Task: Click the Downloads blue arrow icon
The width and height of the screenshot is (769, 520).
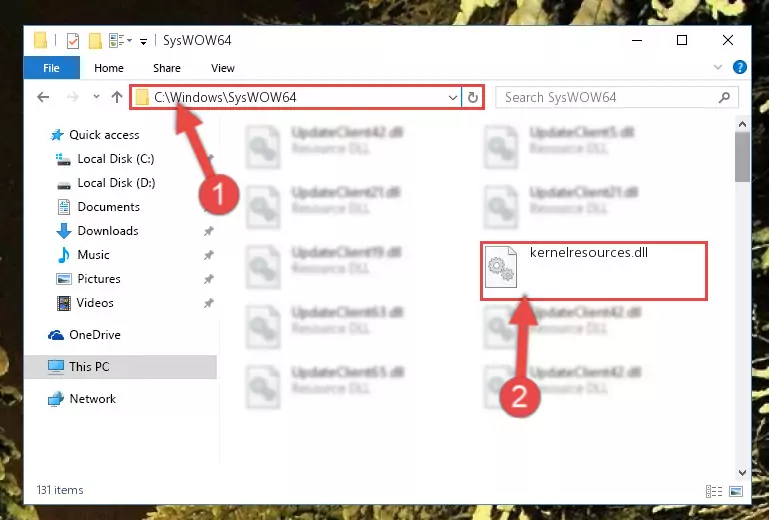Action: click(x=64, y=231)
